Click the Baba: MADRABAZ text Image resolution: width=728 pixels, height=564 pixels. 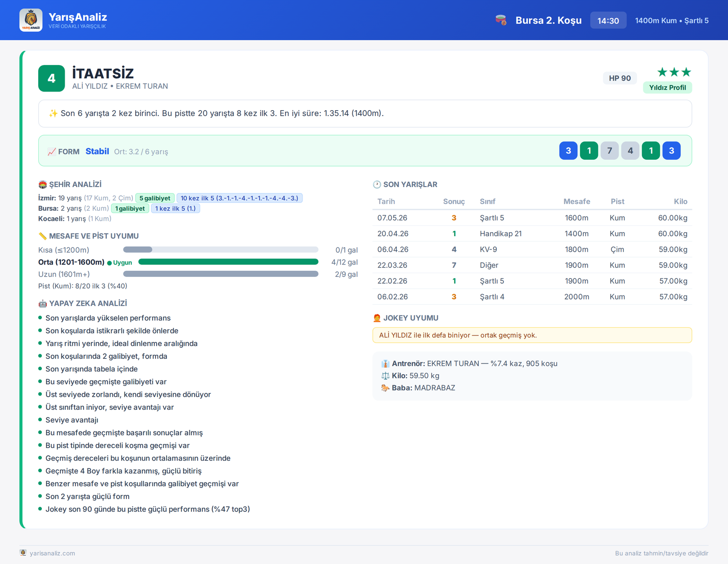[424, 388]
